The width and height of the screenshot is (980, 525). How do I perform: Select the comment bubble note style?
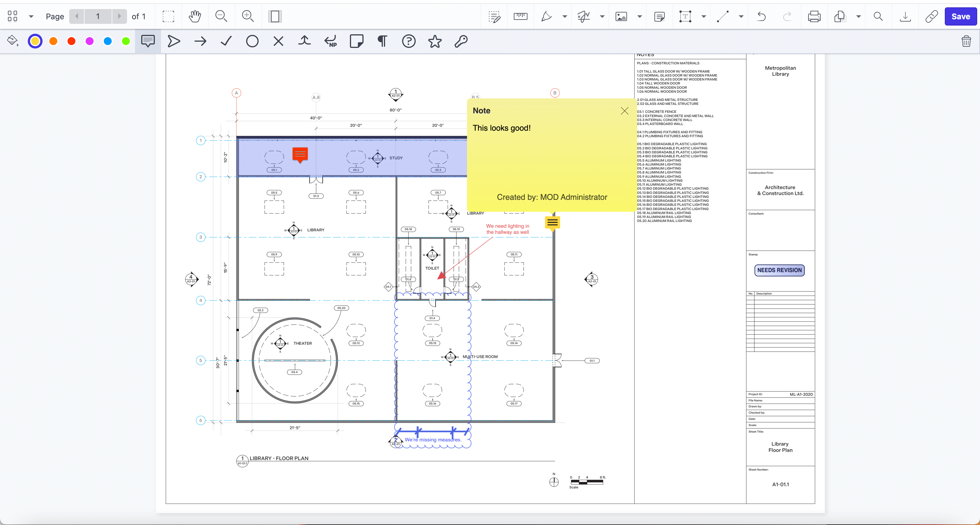(148, 41)
